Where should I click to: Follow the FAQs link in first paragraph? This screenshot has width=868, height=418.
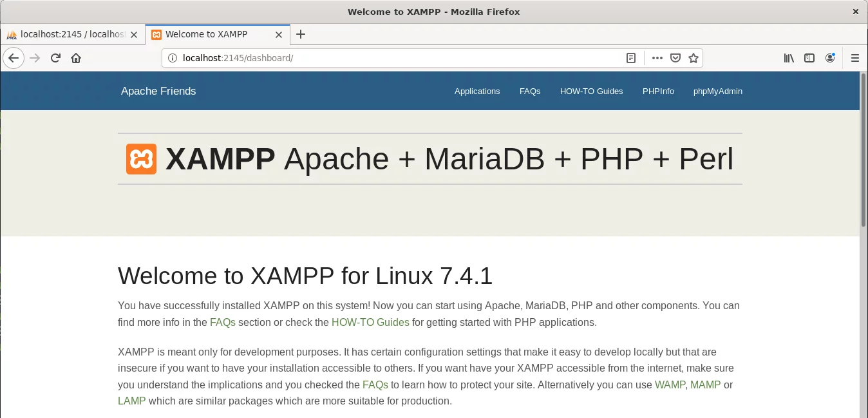pyautogui.click(x=223, y=322)
